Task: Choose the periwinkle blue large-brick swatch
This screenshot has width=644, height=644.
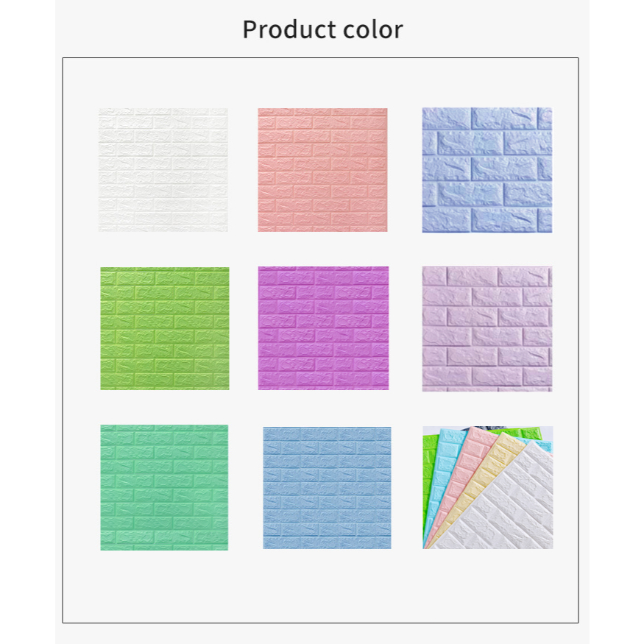Action: point(487,169)
